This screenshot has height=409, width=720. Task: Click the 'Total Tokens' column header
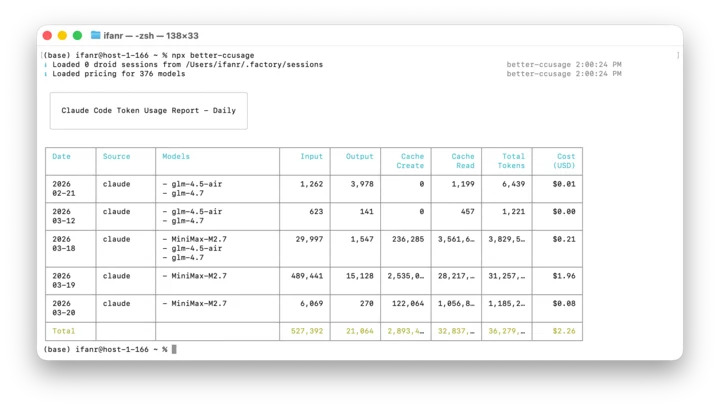coord(512,161)
